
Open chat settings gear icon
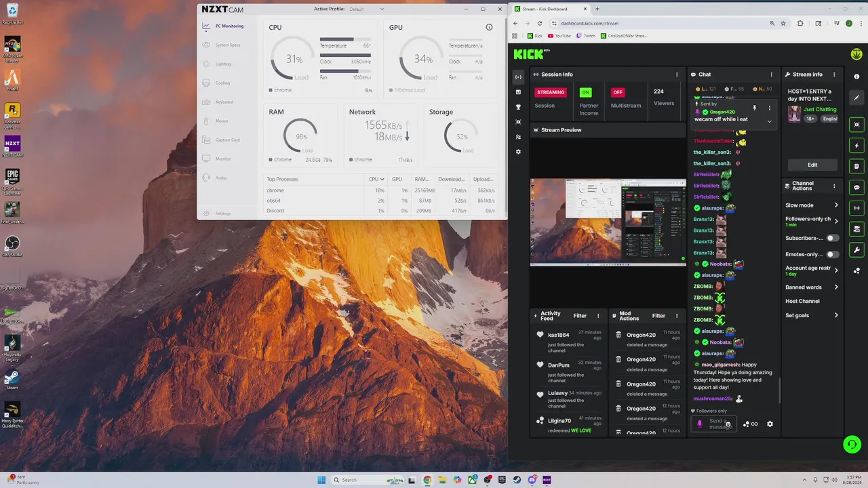[x=770, y=424]
